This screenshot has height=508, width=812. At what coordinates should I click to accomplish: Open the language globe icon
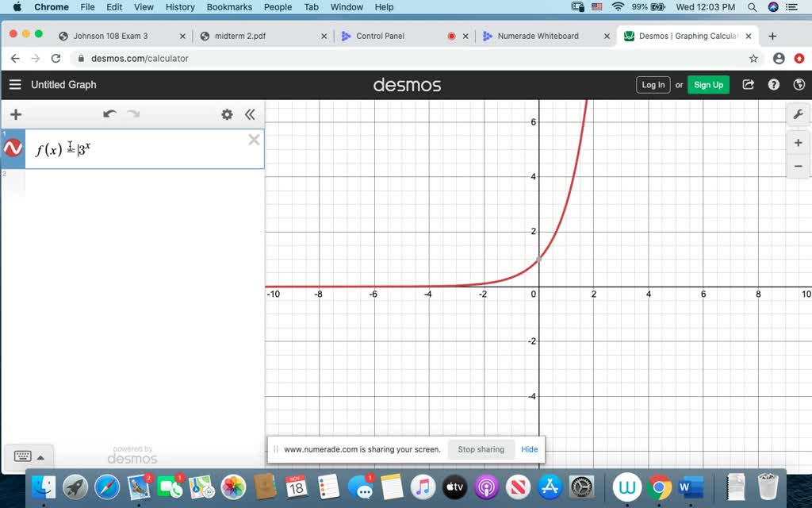(x=799, y=84)
